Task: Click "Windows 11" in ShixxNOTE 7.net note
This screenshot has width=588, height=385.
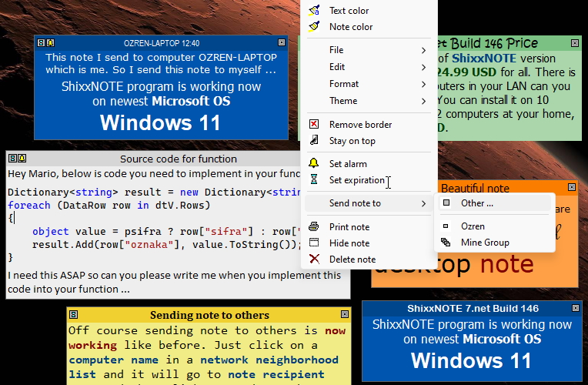Action: (471, 360)
